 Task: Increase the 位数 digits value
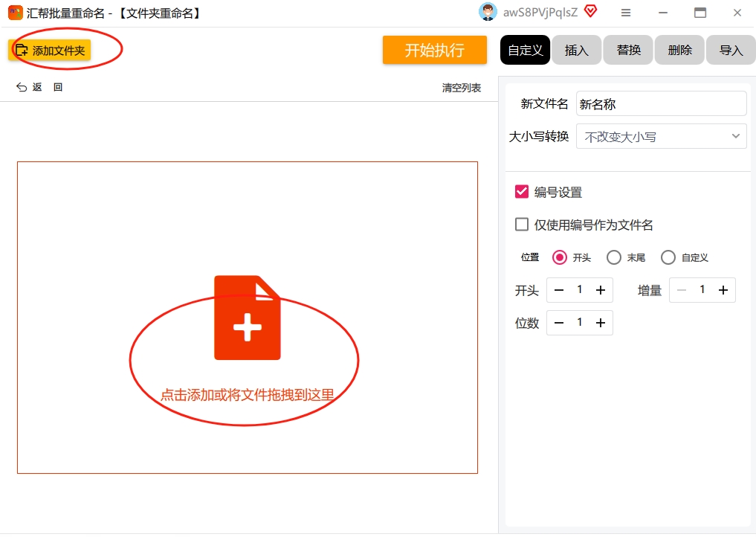(601, 323)
